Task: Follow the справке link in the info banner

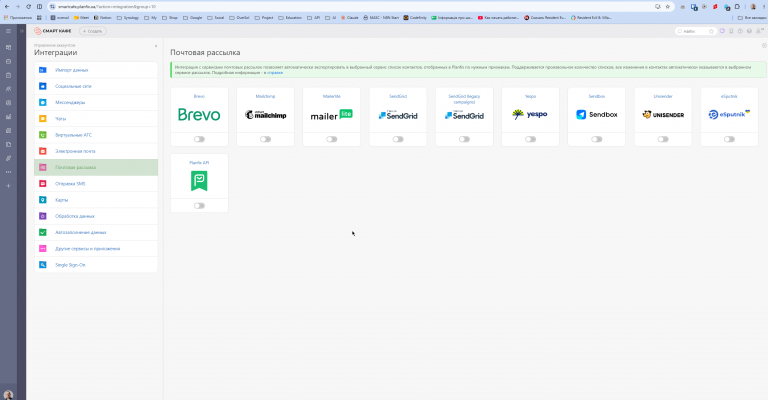Action: [275, 72]
